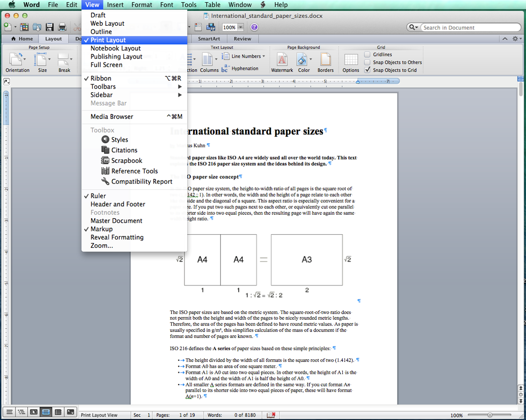Uncheck Snap Objects to Grid
Screen dimensions: 526x420
click(x=367, y=70)
